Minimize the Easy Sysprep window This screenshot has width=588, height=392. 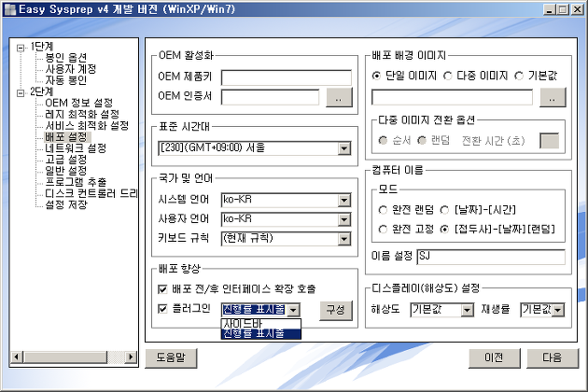click(550, 9)
